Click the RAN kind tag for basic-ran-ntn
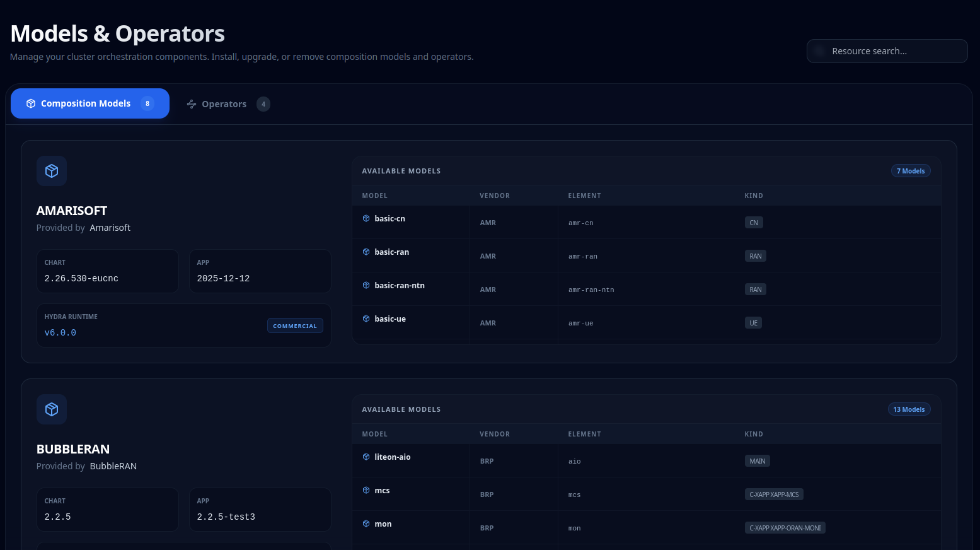 pos(756,290)
